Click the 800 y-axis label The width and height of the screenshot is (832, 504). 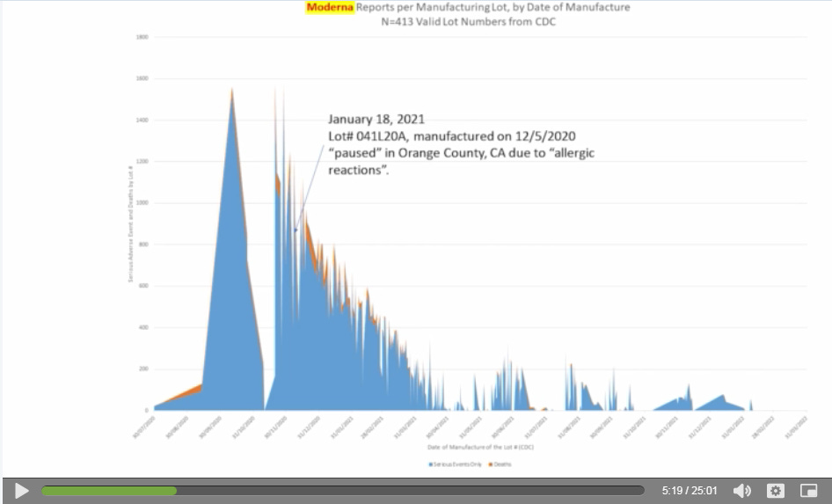pos(143,245)
